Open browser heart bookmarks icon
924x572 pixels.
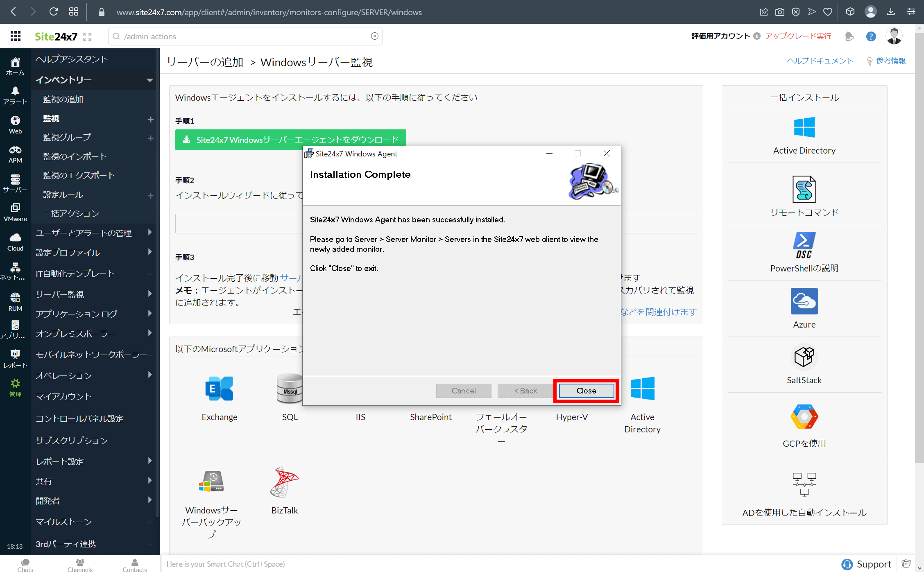coord(828,12)
